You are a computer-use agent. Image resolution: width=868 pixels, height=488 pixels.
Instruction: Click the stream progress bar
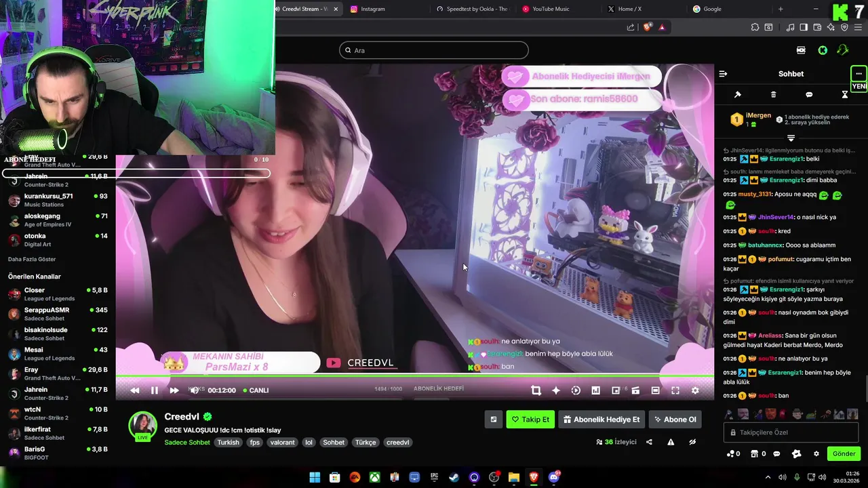point(414,376)
